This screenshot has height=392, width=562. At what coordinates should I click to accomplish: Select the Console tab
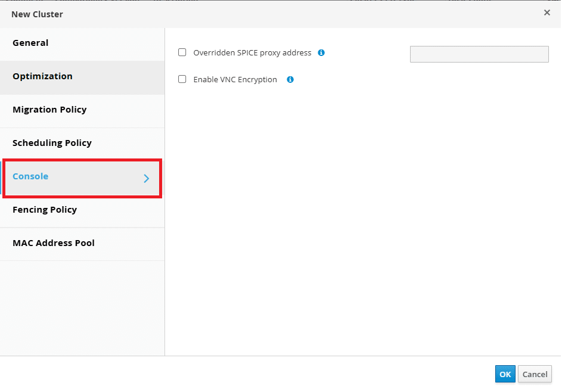click(82, 178)
